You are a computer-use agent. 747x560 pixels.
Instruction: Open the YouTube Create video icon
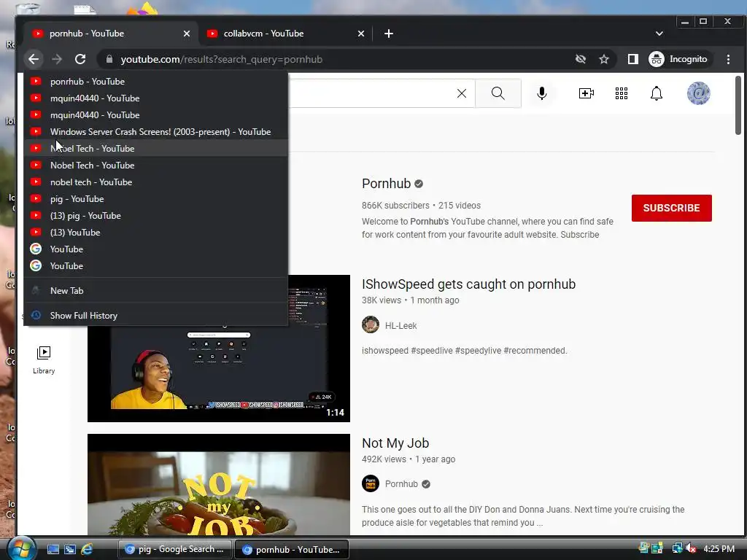click(x=586, y=93)
